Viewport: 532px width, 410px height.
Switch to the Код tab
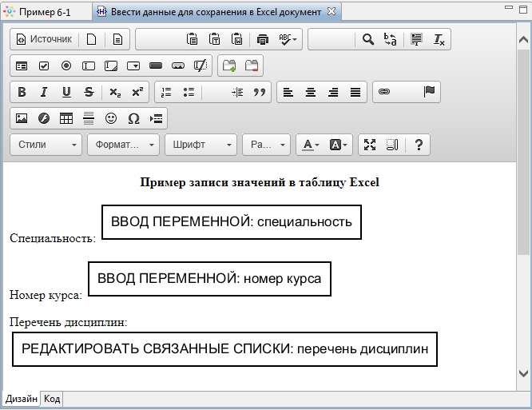click(x=52, y=399)
